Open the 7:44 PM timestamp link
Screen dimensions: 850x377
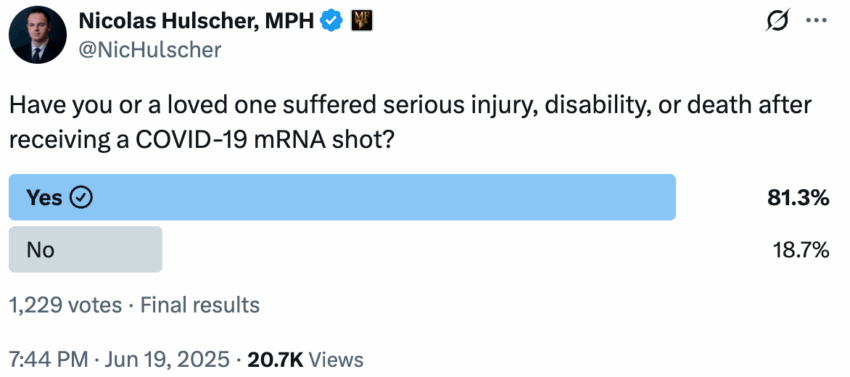click(x=48, y=359)
